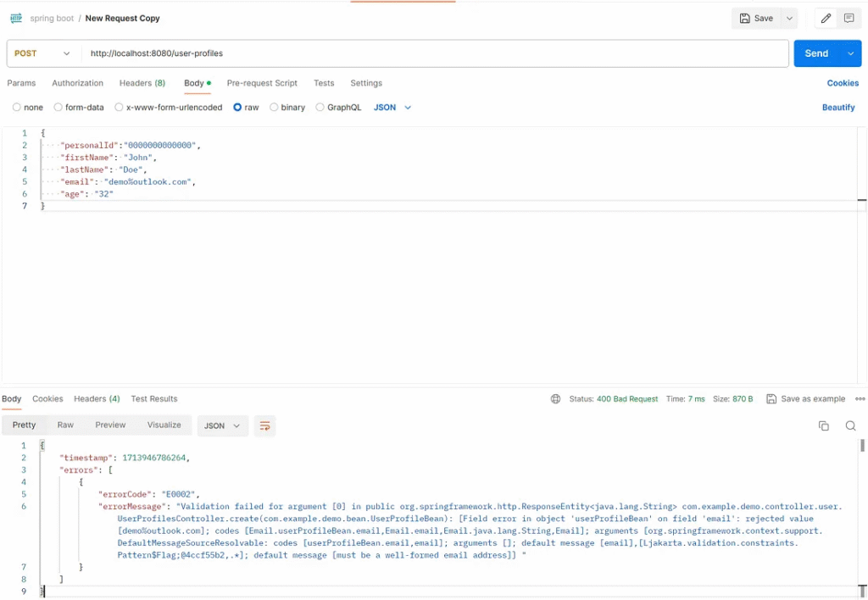
Task: Click the Beautify link
Action: [838, 108]
